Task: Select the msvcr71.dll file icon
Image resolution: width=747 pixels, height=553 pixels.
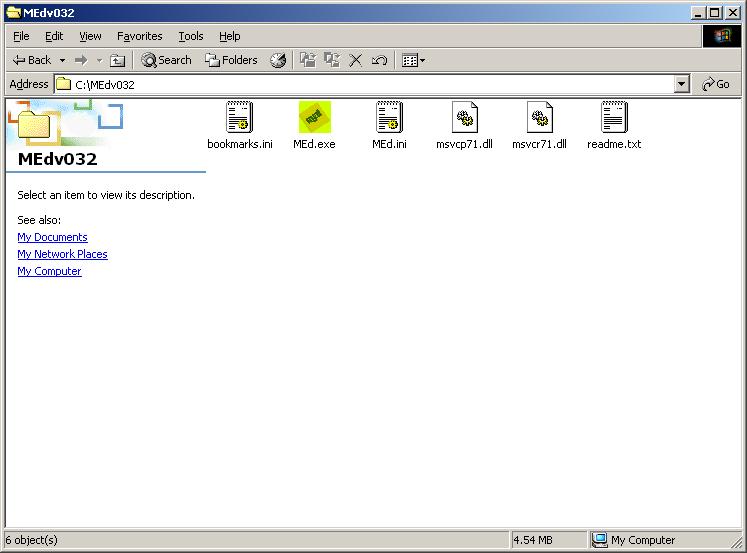Action: tap(539, 117)
